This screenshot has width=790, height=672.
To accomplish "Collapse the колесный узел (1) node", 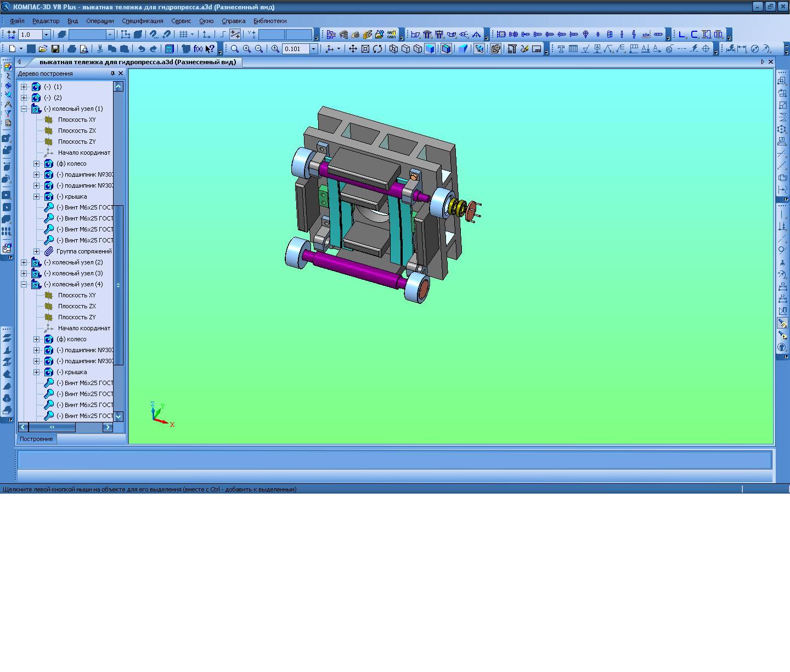I will click(24, 109).
